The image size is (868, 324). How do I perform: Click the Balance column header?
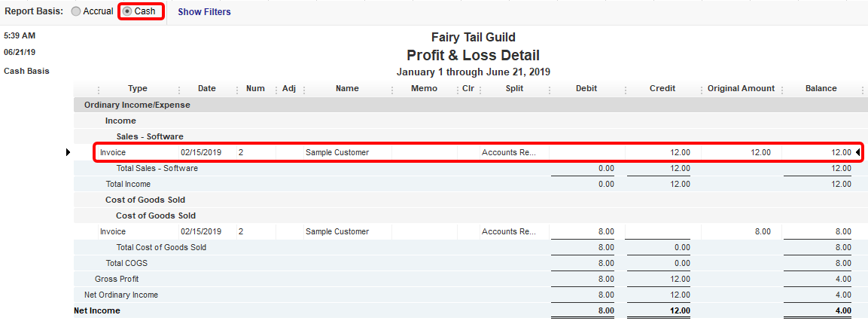tap(821, 88)
